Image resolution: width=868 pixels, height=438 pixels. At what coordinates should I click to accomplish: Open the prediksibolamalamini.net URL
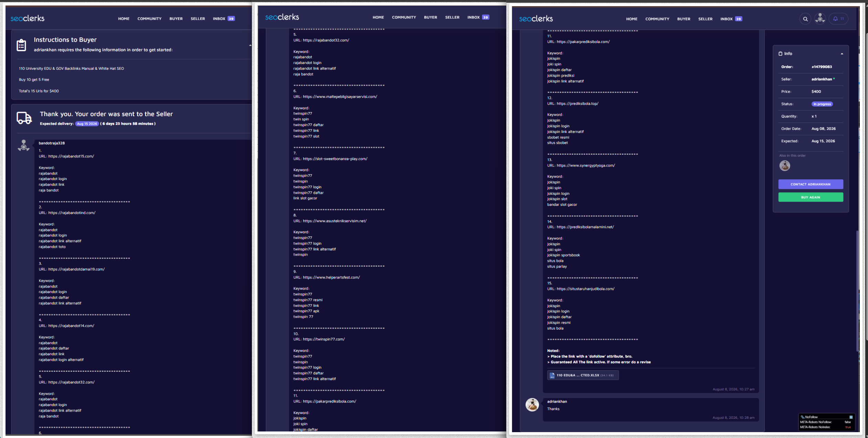[585, 227]
